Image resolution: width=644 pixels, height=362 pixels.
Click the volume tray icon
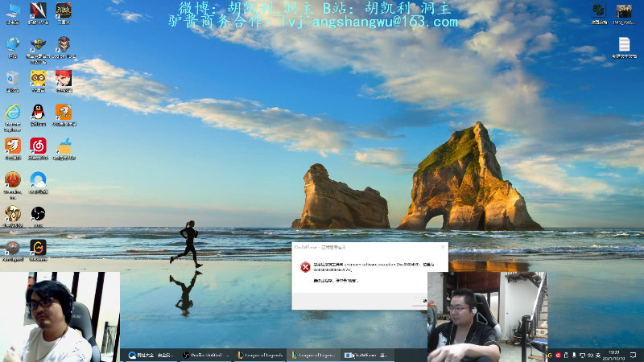(x=590, y=356)
